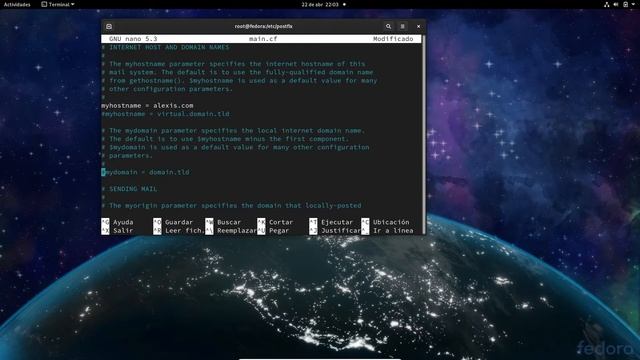Viewport: 640px width, 360px height.
Task: Open a new terminal tab with the header icon
Action: point(109,27)
